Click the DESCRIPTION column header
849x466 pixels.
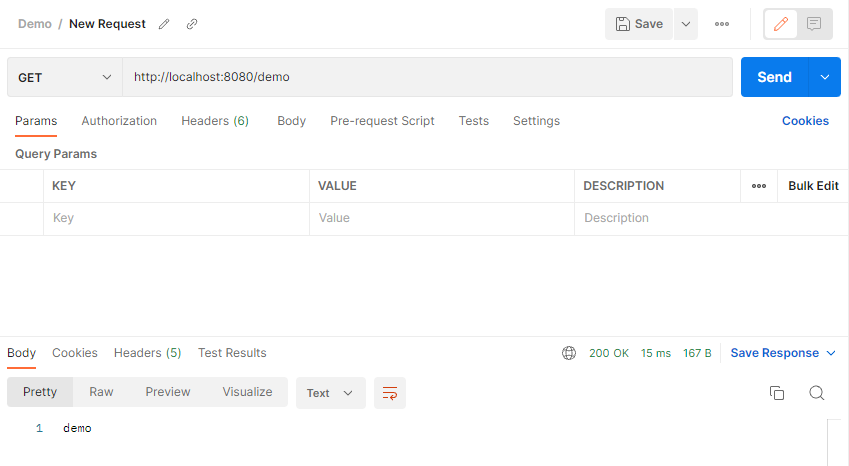(x=623, y=186)
